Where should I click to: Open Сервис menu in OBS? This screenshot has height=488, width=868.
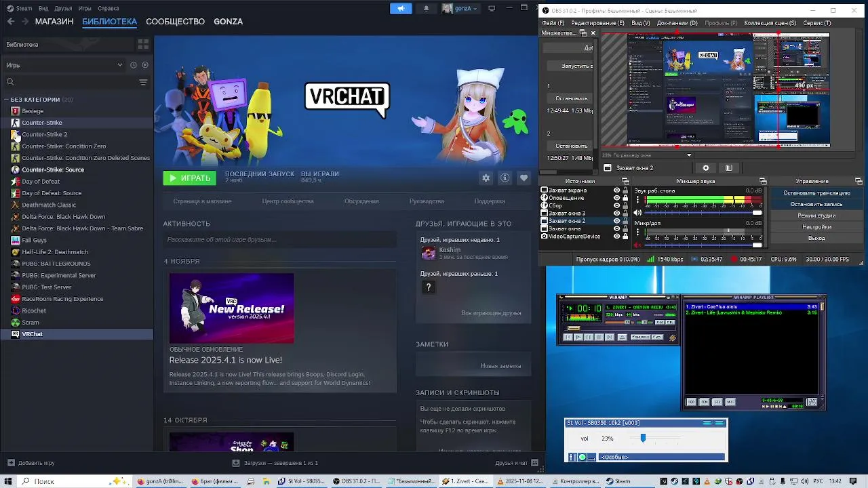(x=816, y=23)
